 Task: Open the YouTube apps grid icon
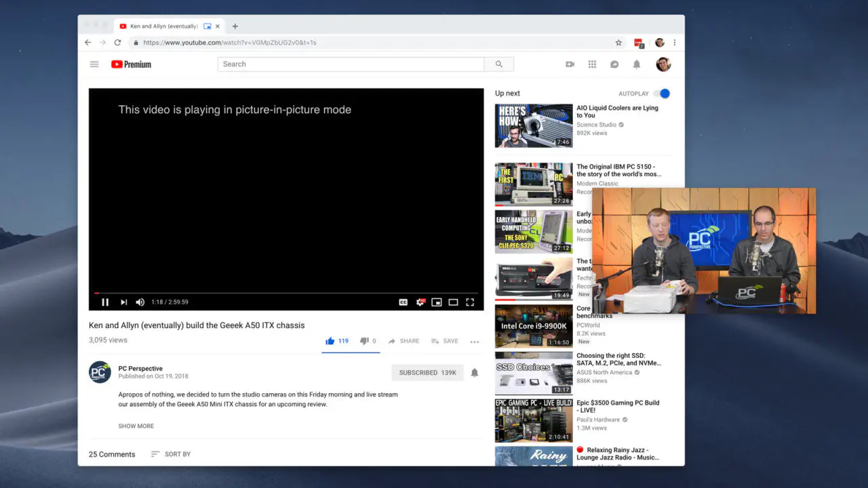click(592, 64)
